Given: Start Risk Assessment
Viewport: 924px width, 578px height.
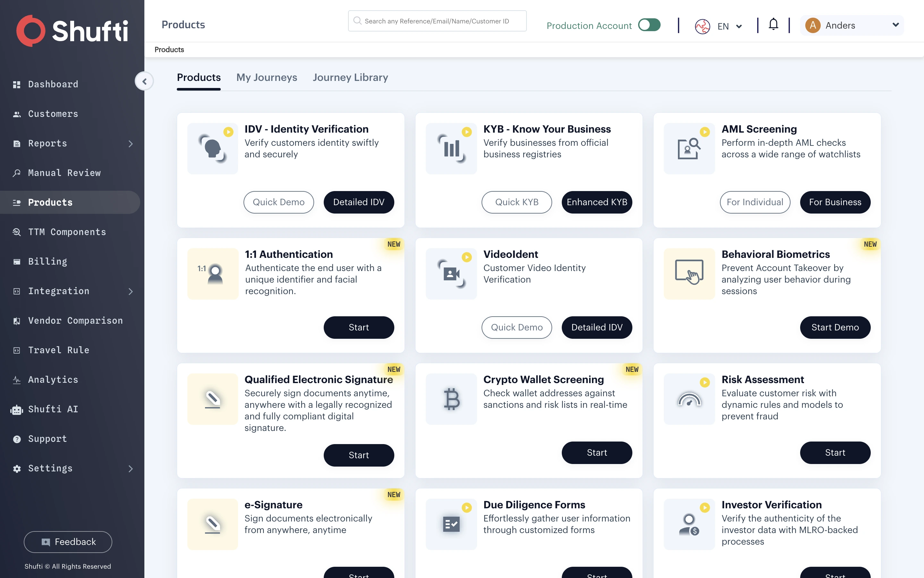Looking at the screenshot, I should [x=835, y=453].
